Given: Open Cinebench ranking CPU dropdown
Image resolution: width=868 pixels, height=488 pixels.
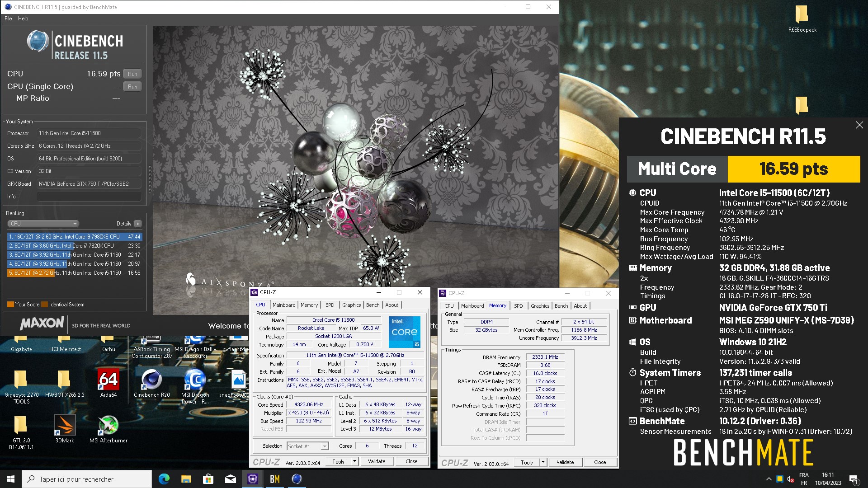Looking at the screenshot, I should pos(43,224).
